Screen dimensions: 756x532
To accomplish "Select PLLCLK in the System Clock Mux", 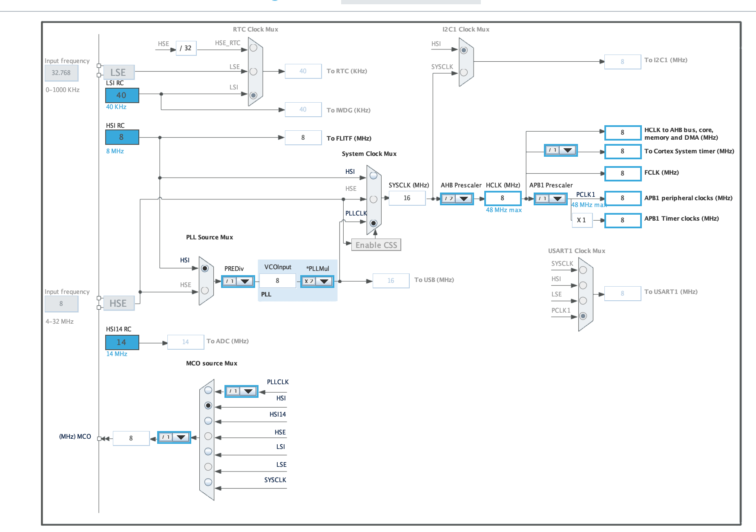I will point(374,222).
